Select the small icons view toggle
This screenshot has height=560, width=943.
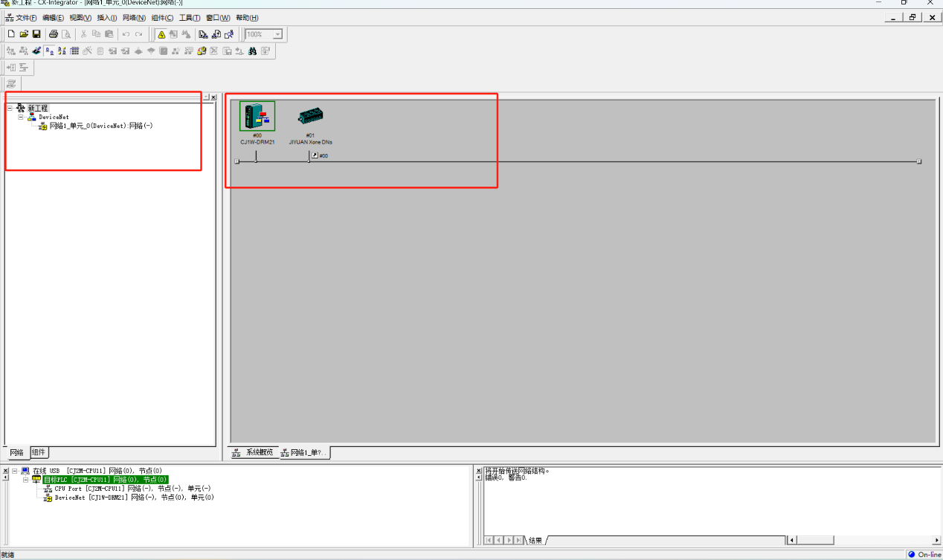pyautogui.click(x=62, y=51)
